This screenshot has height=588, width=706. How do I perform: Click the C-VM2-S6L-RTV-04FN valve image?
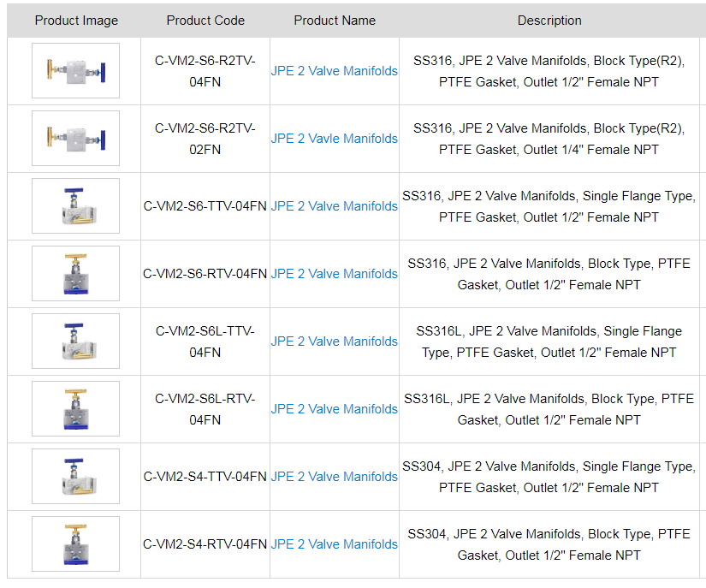click(75, 409)
